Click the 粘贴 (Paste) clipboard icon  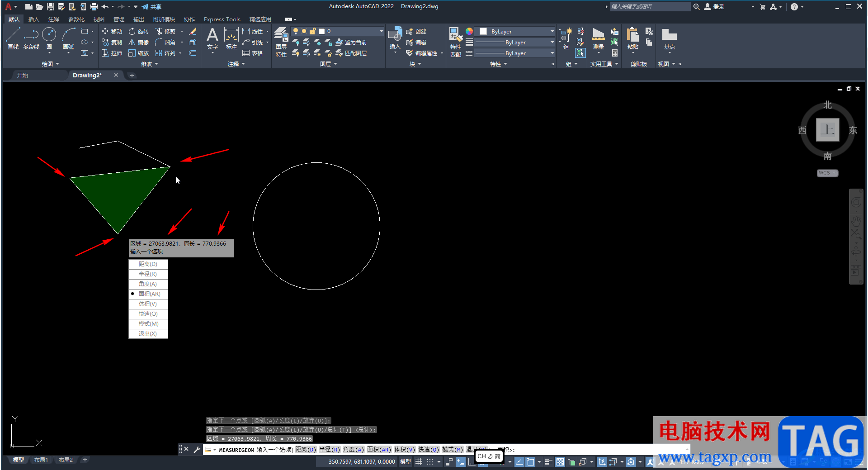coord(632,38)
